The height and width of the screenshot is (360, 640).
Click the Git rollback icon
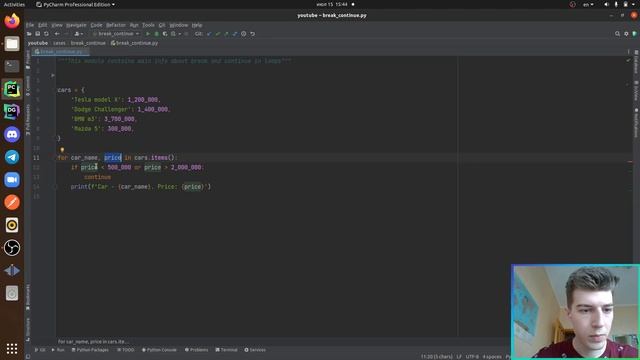click(x=253, y=34)
